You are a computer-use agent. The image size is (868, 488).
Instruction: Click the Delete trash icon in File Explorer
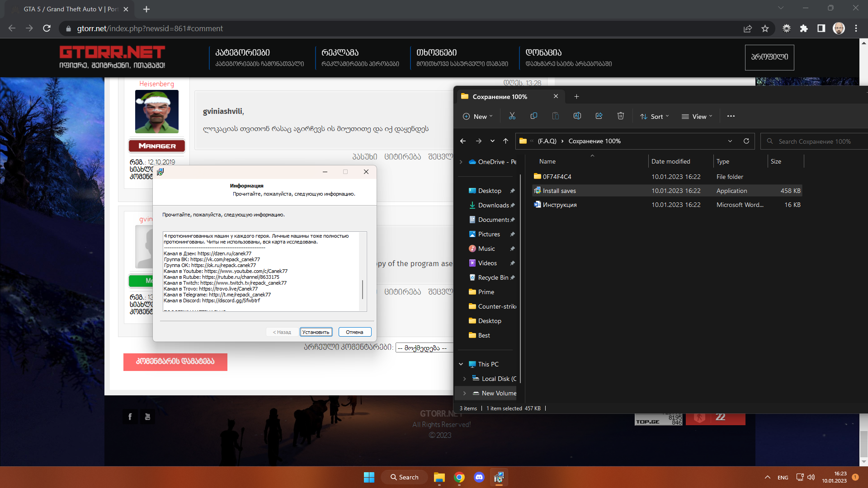[x=621, y=116]
